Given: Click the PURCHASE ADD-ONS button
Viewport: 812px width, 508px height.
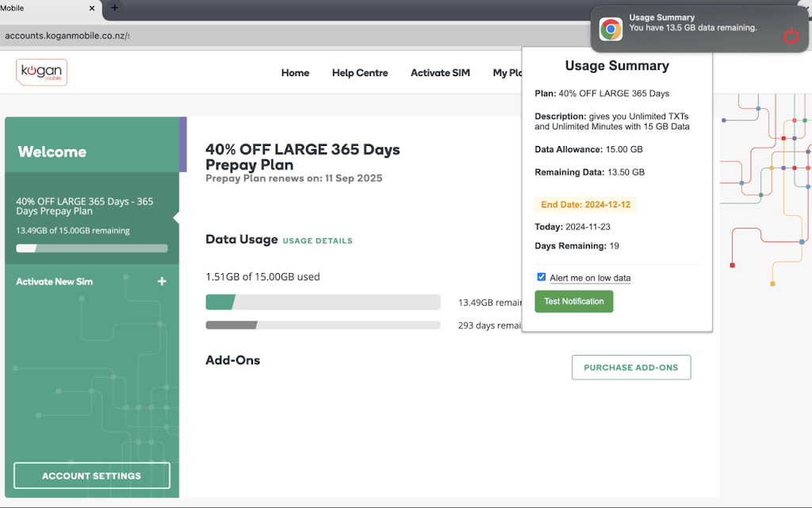Looking at the screenshot, I should [x=631, y=368].
